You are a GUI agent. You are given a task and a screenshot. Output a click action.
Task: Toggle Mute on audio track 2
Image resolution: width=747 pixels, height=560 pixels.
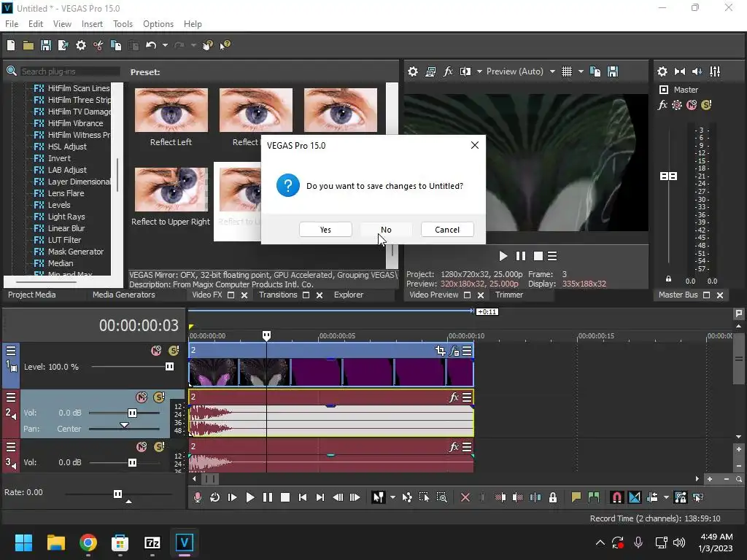coord(142,397)
